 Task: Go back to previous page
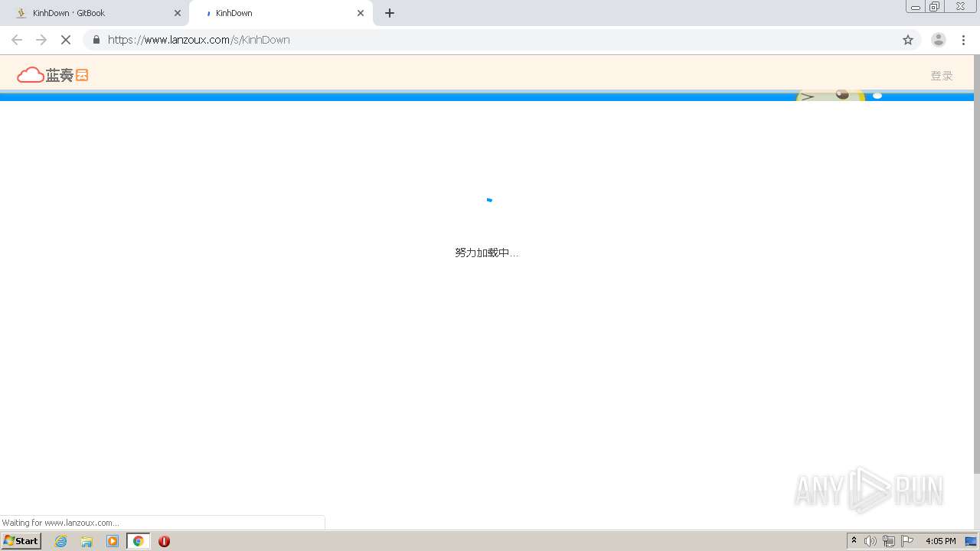click(17, 40)
